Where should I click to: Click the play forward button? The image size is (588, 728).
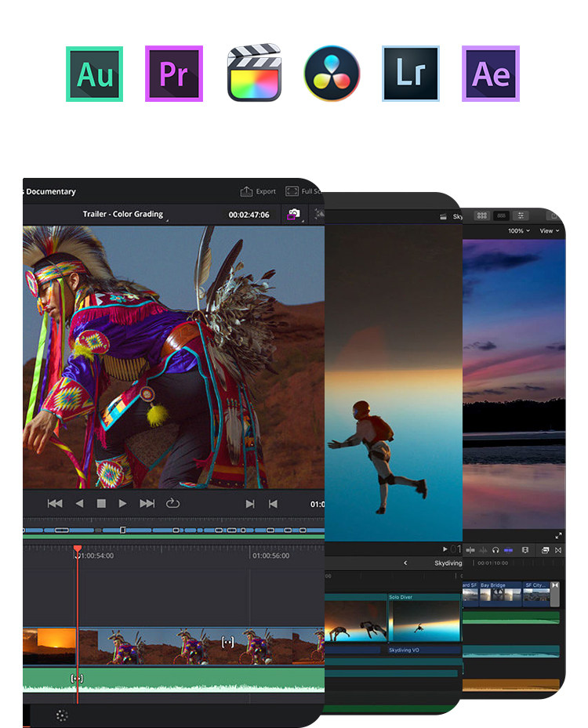click(122, 503)
